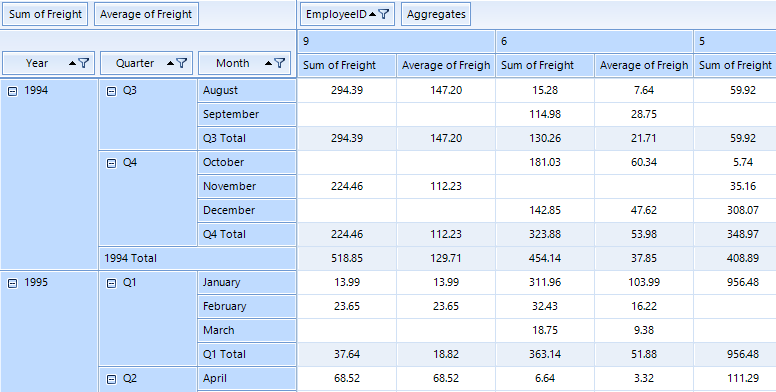Select the 1994 Total row header
Screen dimensions: 776x392
pyautogui.click(x=197, y=258)
